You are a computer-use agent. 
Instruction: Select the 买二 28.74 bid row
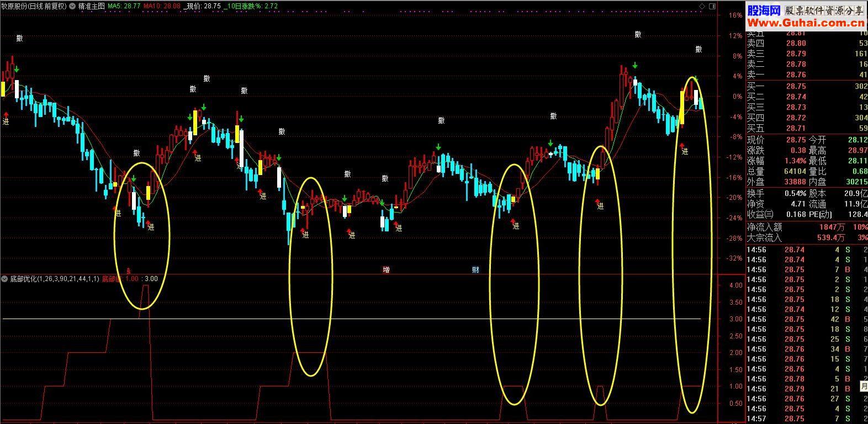pos(807,97)
